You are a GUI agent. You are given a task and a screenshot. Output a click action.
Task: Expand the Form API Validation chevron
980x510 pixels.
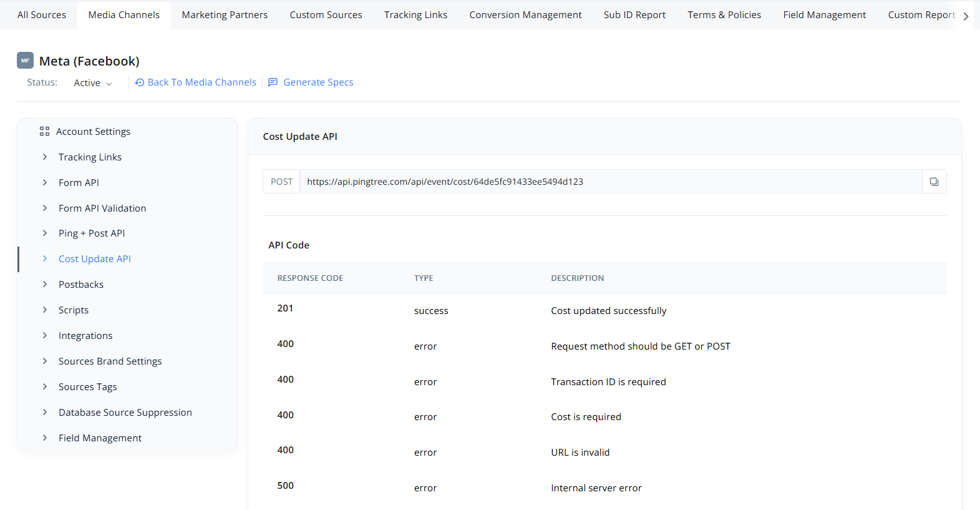[44, 208]
